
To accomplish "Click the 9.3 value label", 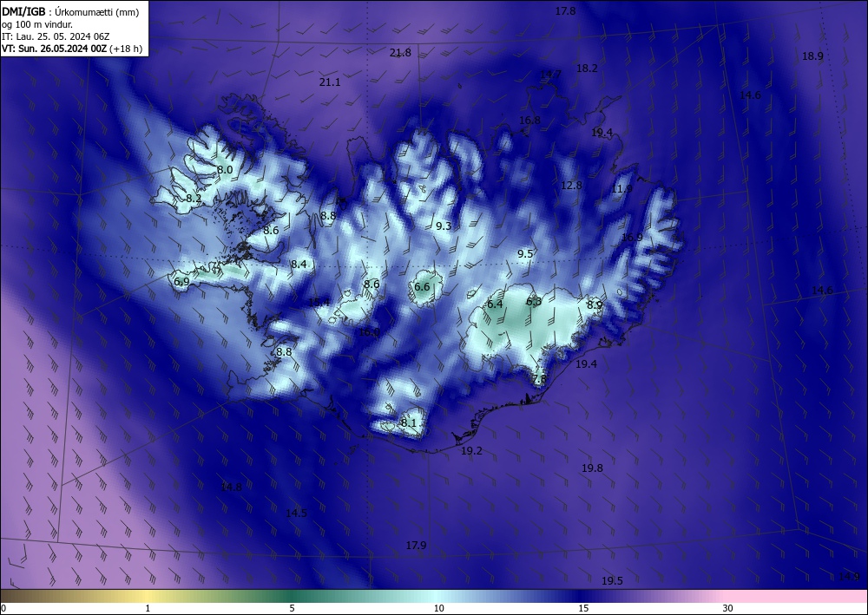I will (x=444, y=226).
